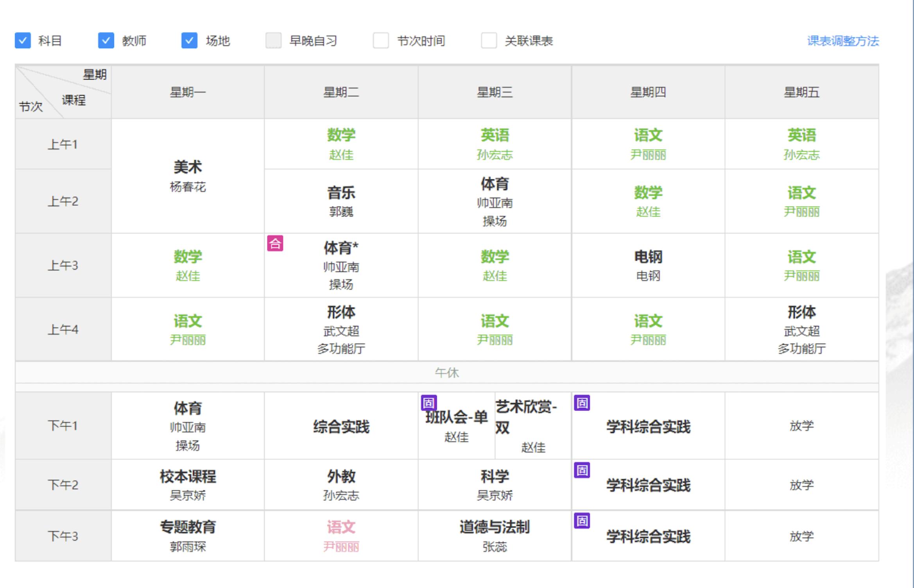Check the 关联课表 option
This screenshot has width=914, height=588.
tap(488, 40)
